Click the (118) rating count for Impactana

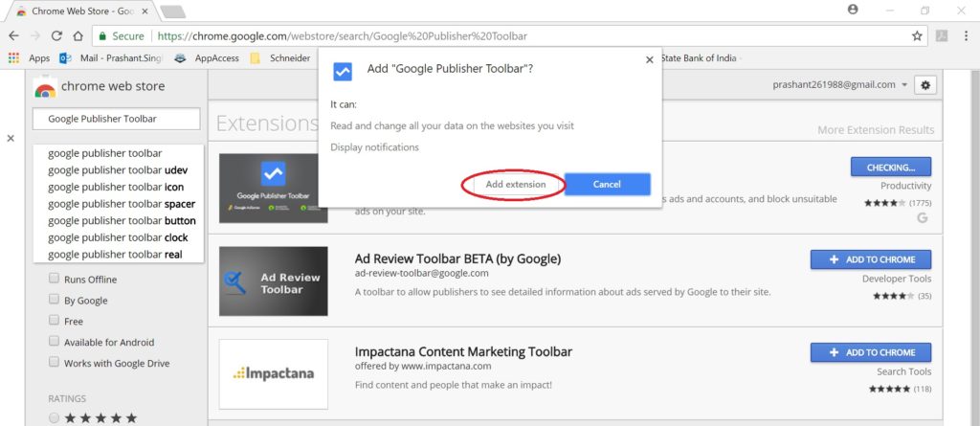922,389
